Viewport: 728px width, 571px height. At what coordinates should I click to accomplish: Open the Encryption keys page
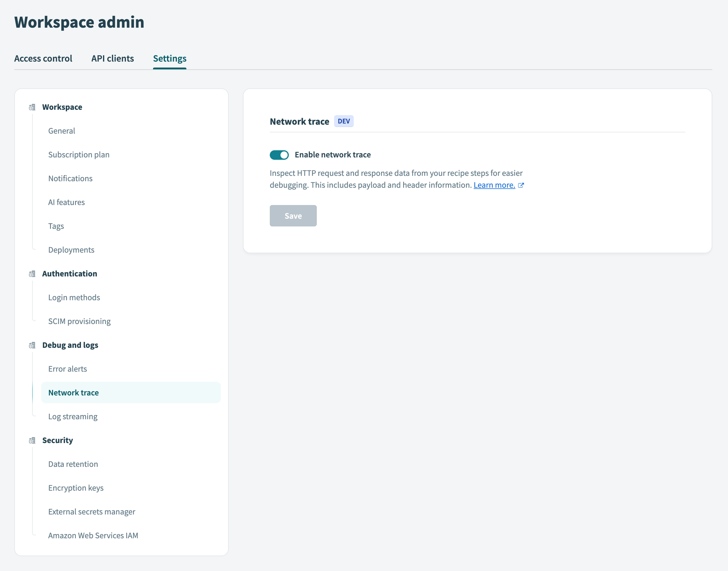pyautogui.click(x=76, y=488)
